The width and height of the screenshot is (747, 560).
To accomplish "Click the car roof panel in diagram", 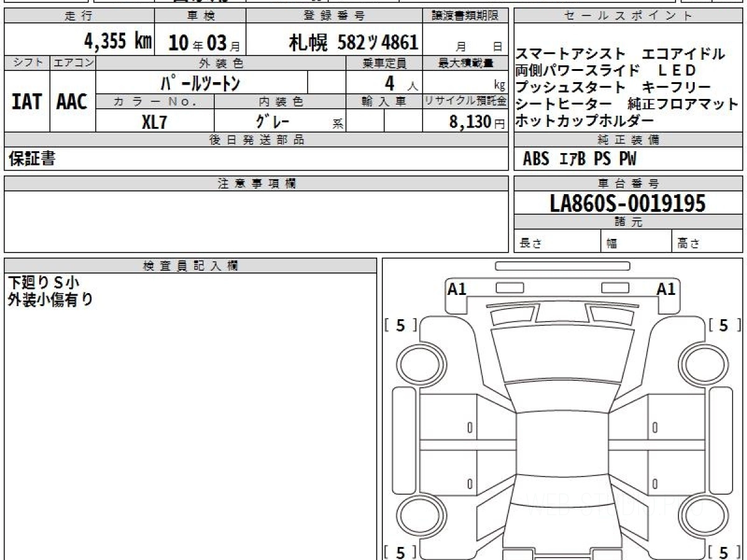I will [561, 444].
